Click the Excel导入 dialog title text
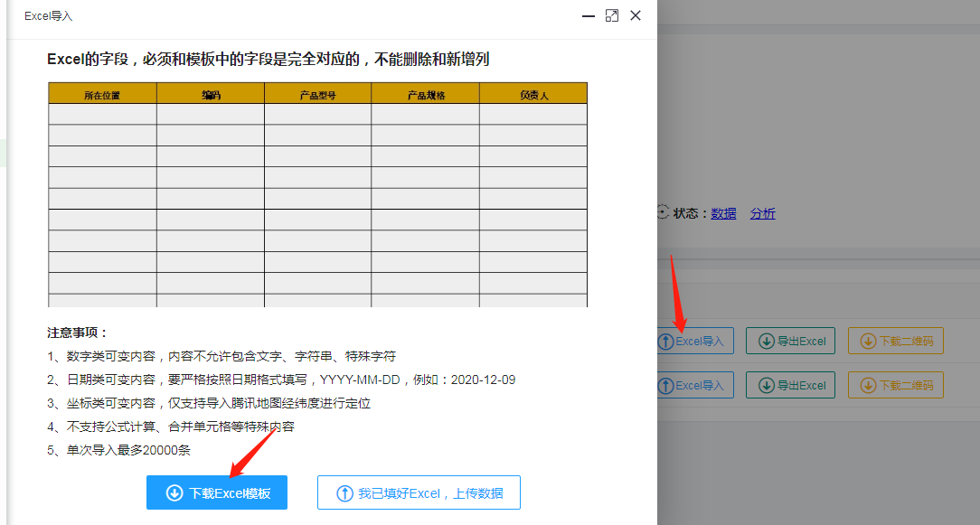 click(x=48, y=16)
